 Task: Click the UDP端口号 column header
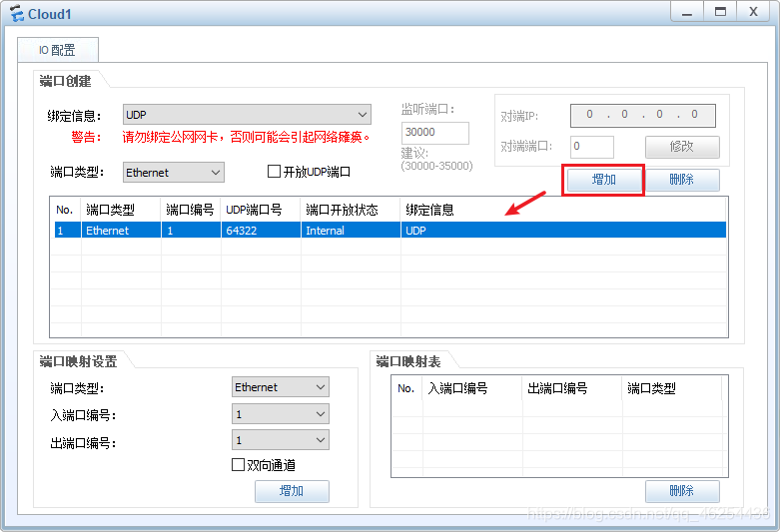[261, 210]
